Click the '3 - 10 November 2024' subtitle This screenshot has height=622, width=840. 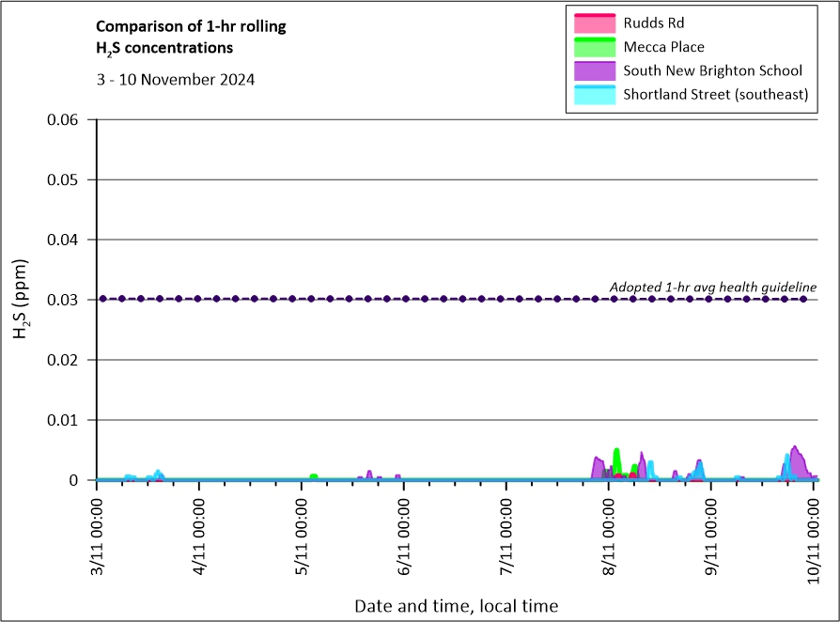click(x=176, y=79)
